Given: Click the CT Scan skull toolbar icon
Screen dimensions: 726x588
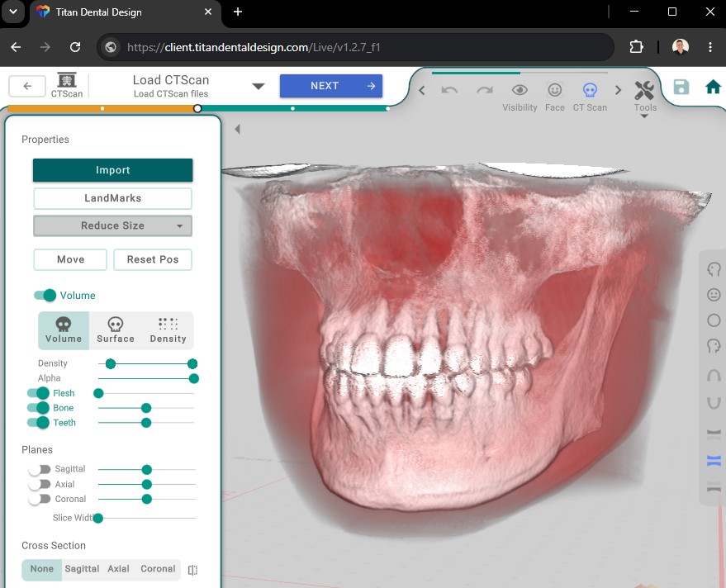Looking at the screenshot, I should click(590, 90).
